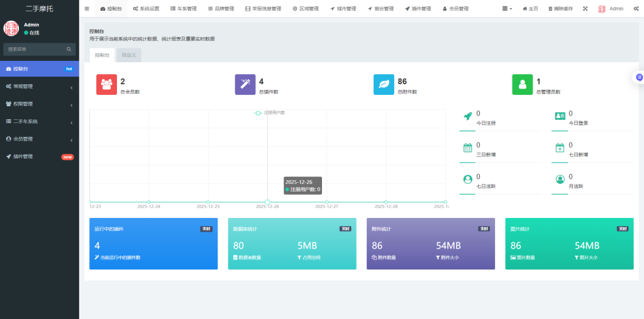Click the green 总管理员数 user icon
Viewport: 644px width, 319px height.
point(522,85)
